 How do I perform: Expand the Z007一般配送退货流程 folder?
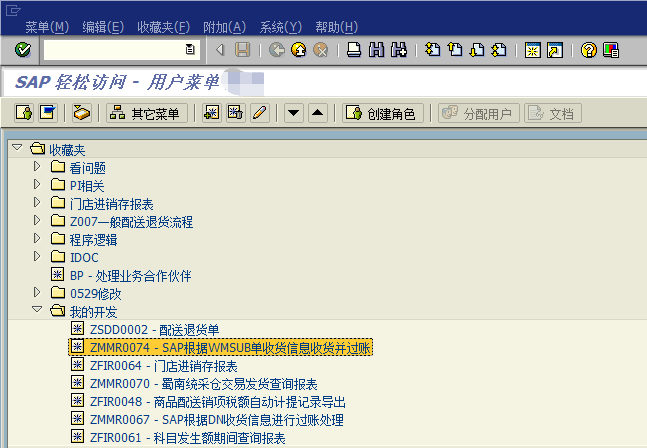coord(37,220)
